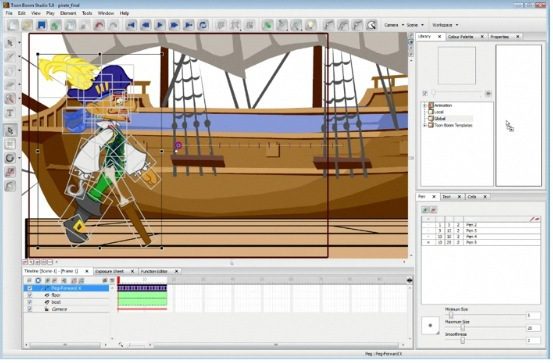This screenshot has width=553, height=363.
Task: Toggle visibility checkbox of boat layer
Action: click(30, 302)
